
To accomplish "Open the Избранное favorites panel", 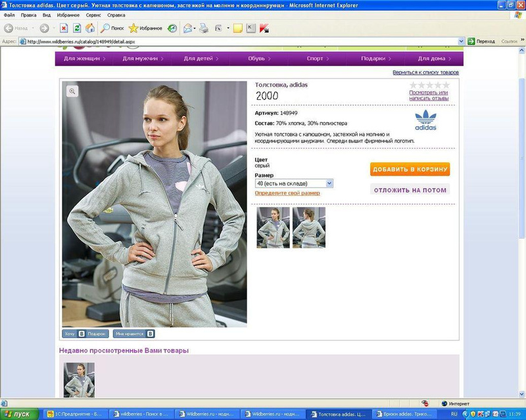I will (x=145, y=28).
